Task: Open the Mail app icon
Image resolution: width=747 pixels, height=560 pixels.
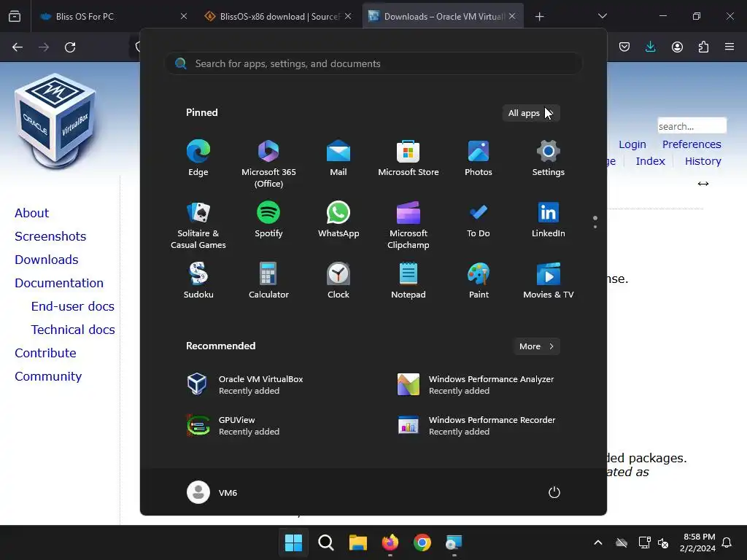Action: point(338,157)
